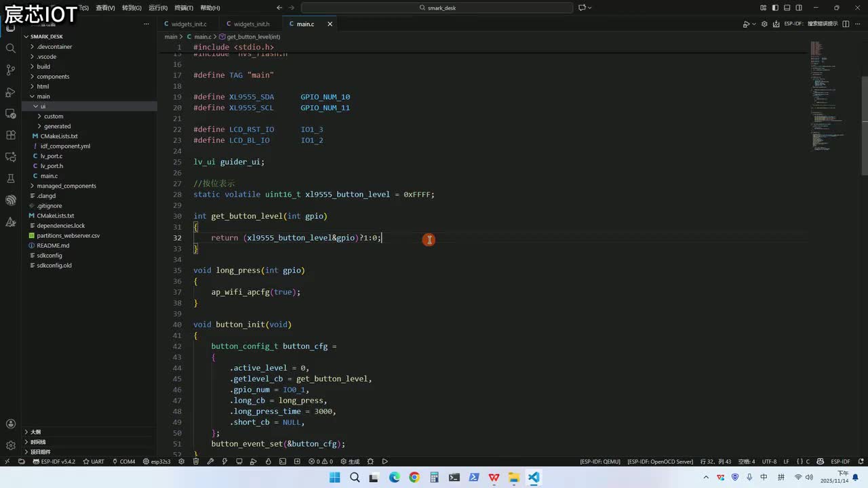The width and height of the screenshot is (868, 488).
Task: Open WPS Office from taskbar
Action: pyautogui.click(x=494, y=477)
